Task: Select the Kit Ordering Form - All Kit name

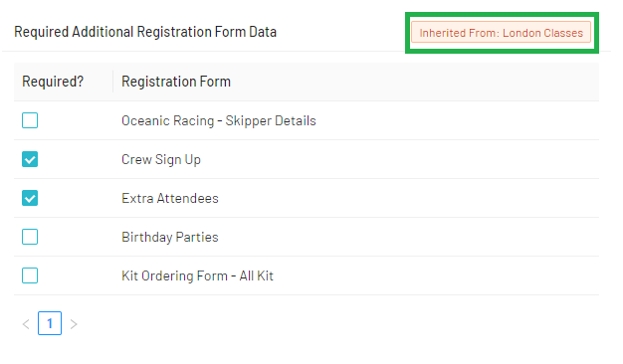Action: click(197, 275)
